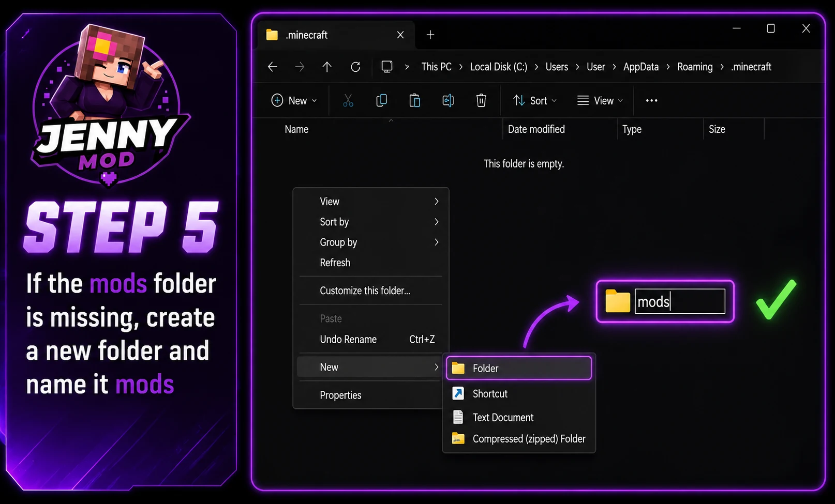Add a new tab with the plus icon
835x504 pixels.
430,35
